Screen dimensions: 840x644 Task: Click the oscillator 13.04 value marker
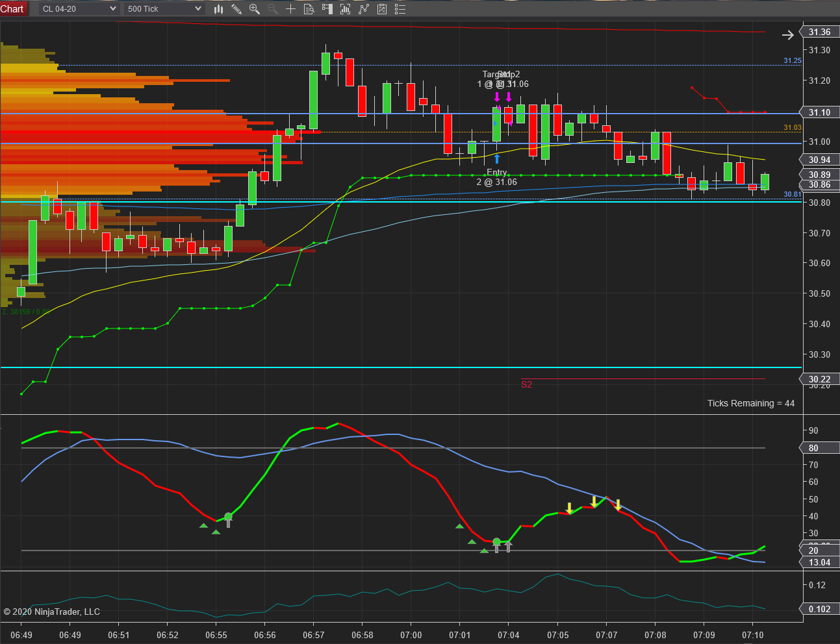tap(819, 562)
